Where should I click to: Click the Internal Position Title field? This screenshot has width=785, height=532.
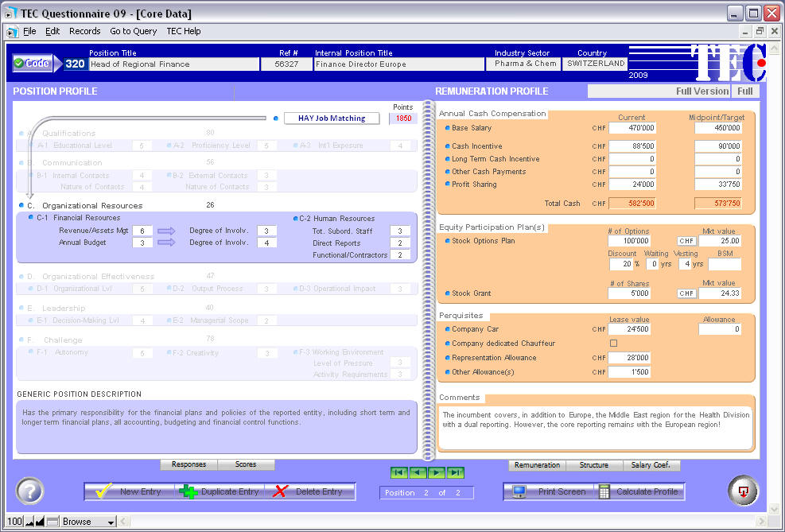(399, 64)
